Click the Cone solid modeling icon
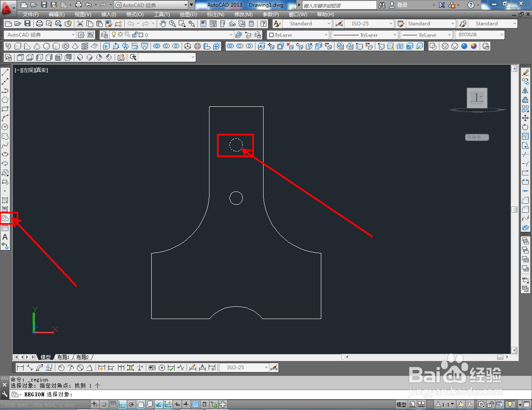 pyautogui.click(x=37, y=46)
